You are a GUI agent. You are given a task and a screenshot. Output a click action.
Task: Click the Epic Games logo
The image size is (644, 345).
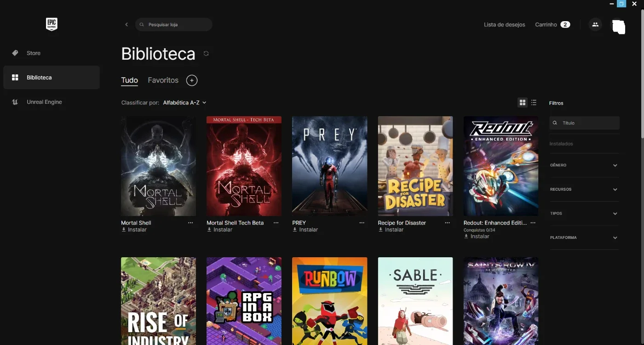point(52,24)
